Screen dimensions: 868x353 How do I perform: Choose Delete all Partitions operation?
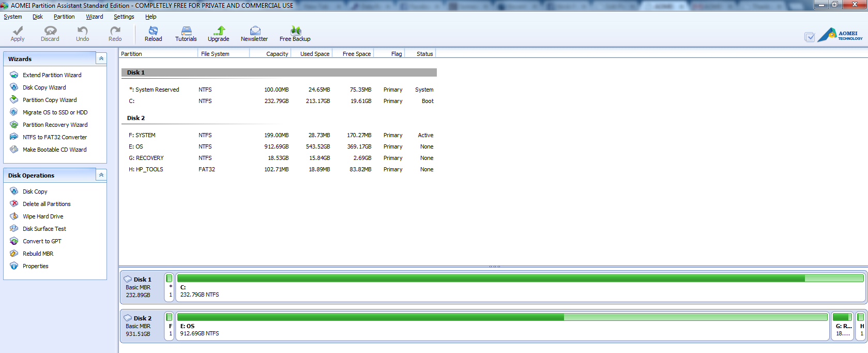[47, 204]
